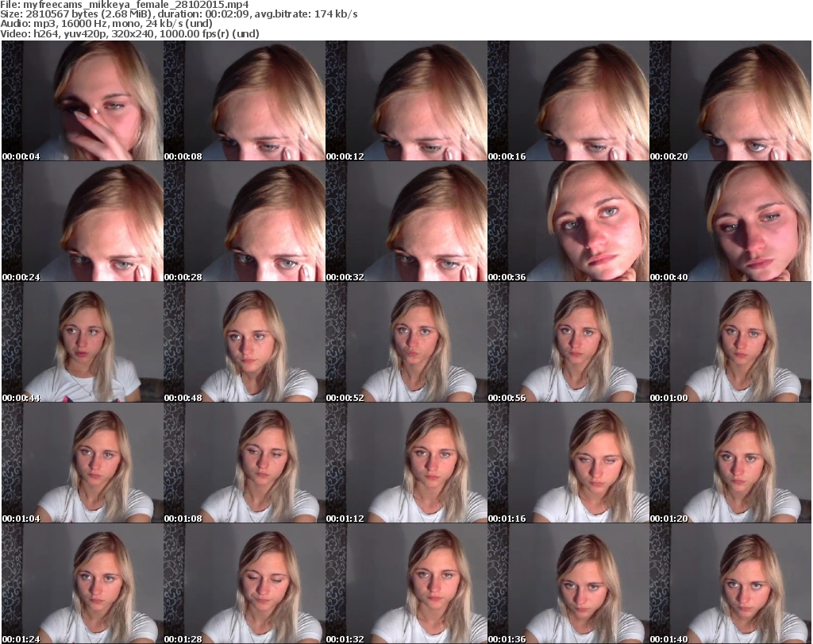
Task: Click the frame labeled 00:00:16
Action: click(x=568, y=101)
